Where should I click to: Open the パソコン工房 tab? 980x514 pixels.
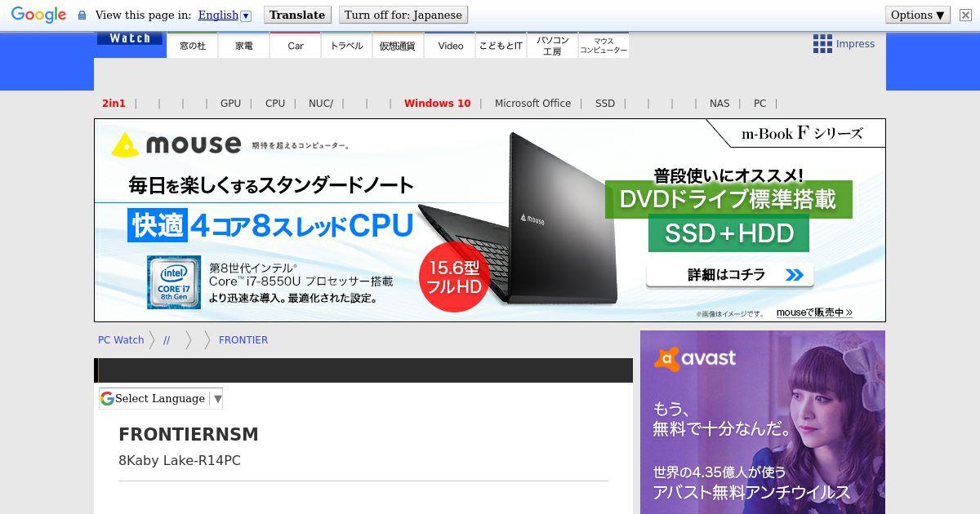(x=552, y=46)
